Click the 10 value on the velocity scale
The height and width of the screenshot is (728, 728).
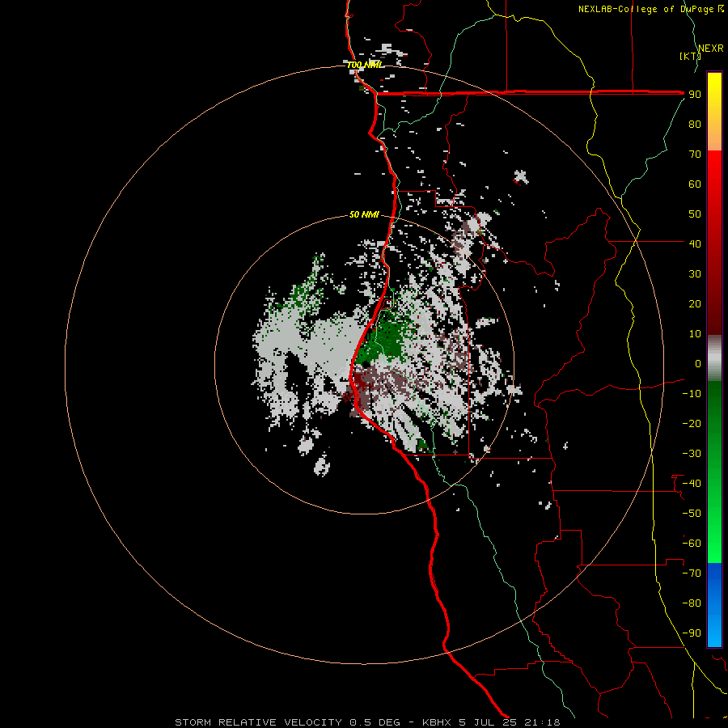695,334
